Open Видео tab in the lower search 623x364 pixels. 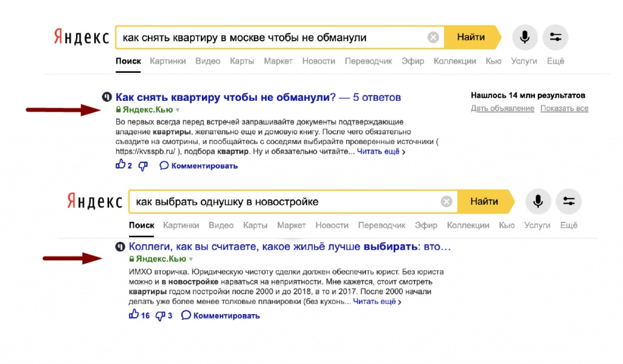pyautogui.click(x=221, y=225)
